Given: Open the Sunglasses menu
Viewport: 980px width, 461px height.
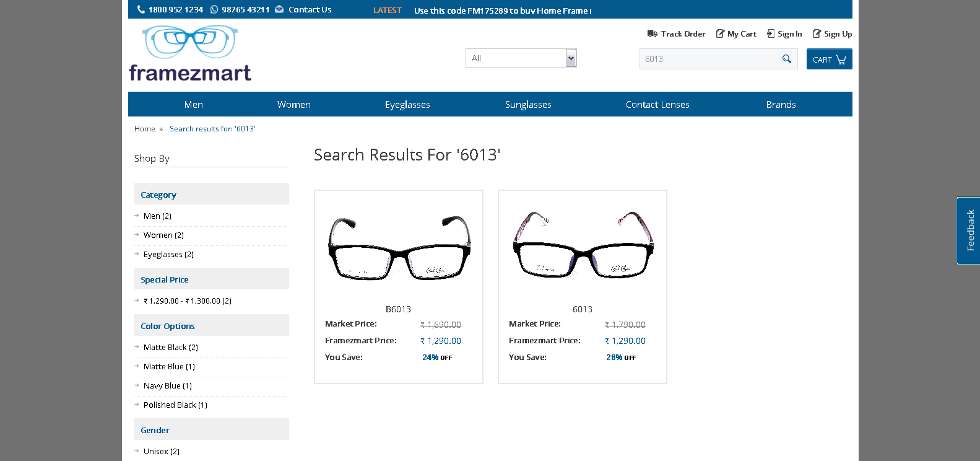Looking at the screenshot, I should point(528,105).
